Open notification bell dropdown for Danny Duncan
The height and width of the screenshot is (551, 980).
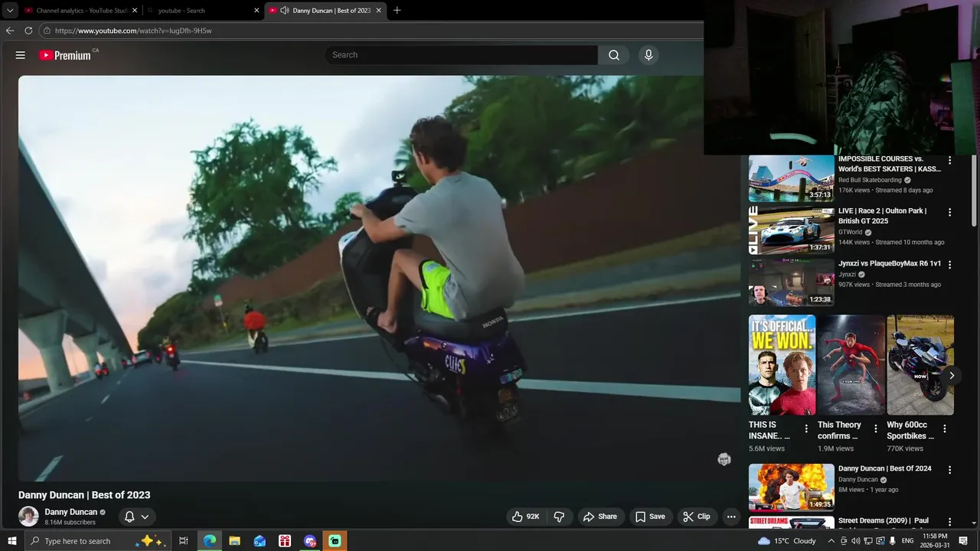tap(137, 517)
